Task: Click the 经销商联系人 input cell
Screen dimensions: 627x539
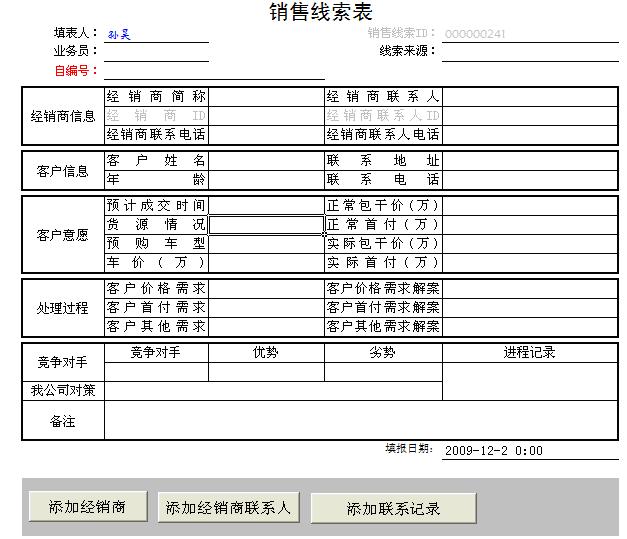Action: click(529, 97)
